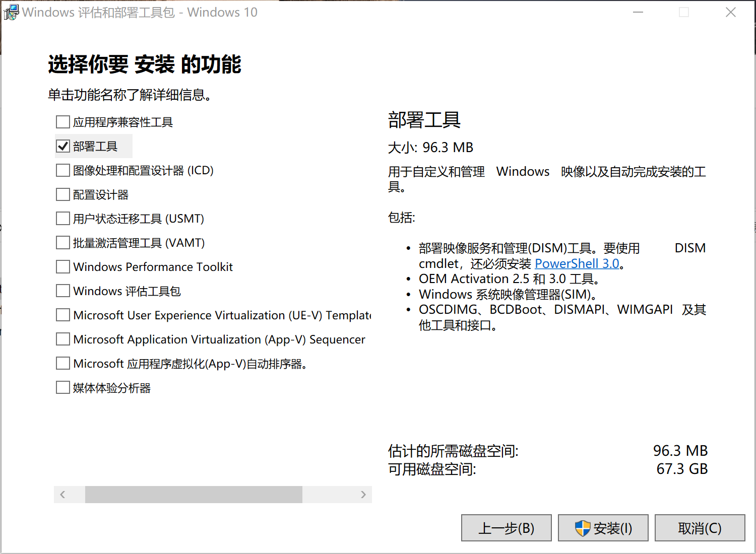Check the App-V Sequencer checkbox
The width and height of the screenshot is (756, 554).
tap(63, 339)
